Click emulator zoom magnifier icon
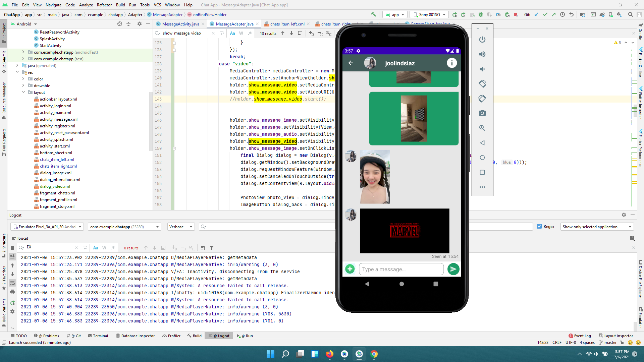This screenshot has height=362, width=644. 482,128
